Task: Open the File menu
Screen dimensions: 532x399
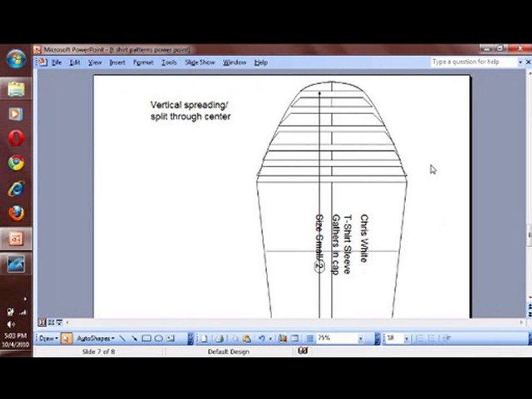Action: click(x=57, y=63)
